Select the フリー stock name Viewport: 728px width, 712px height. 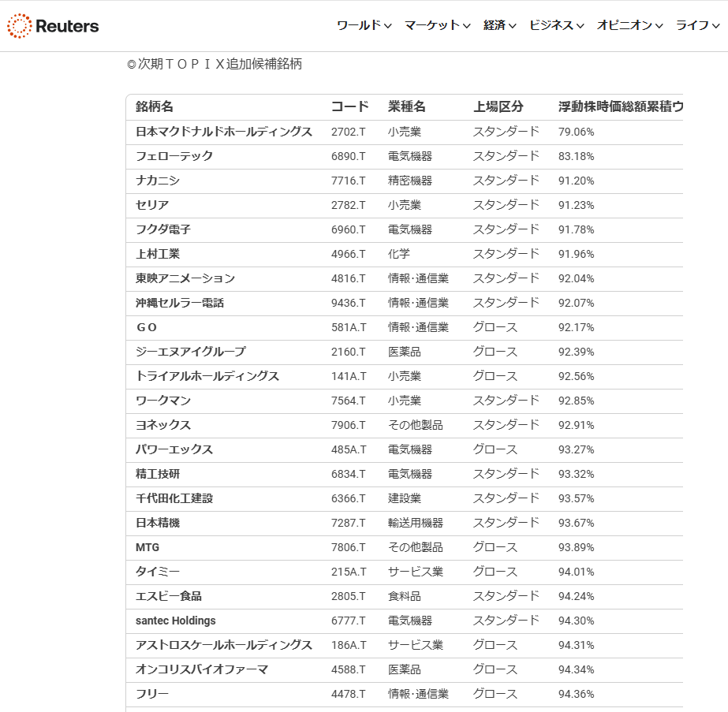pos(151,695)
